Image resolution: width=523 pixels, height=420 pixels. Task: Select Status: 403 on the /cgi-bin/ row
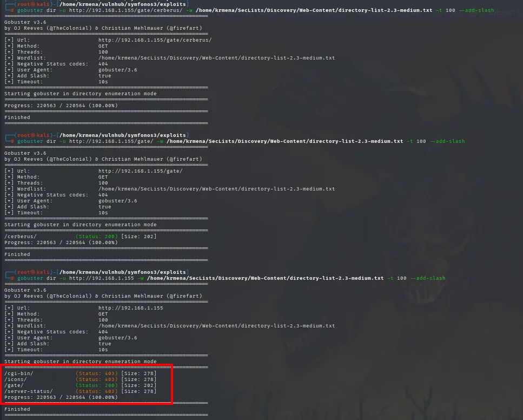tap(97, 373)
